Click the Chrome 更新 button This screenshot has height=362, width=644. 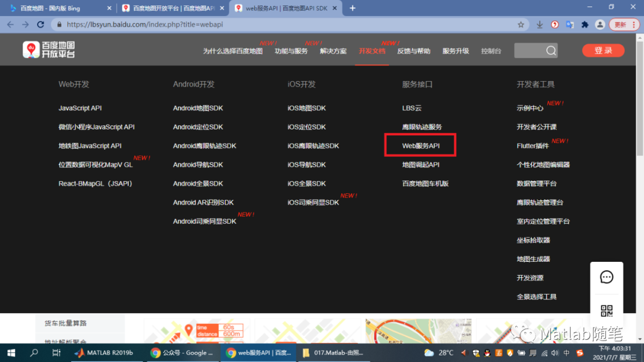click(624, 24)
